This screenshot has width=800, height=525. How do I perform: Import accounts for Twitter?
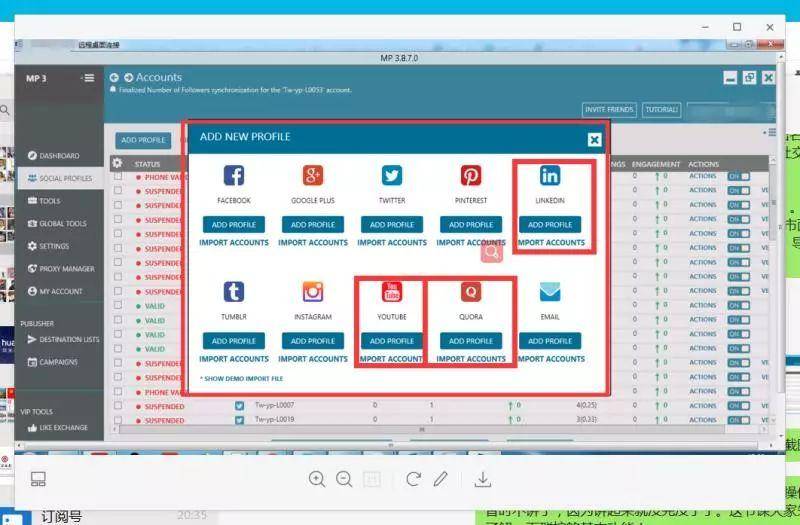coord(392,243)
